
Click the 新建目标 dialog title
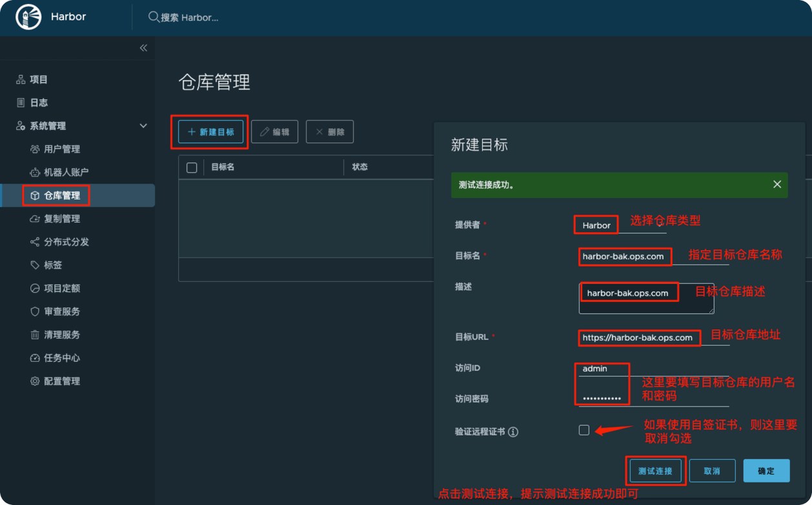(x=480, y=145)
